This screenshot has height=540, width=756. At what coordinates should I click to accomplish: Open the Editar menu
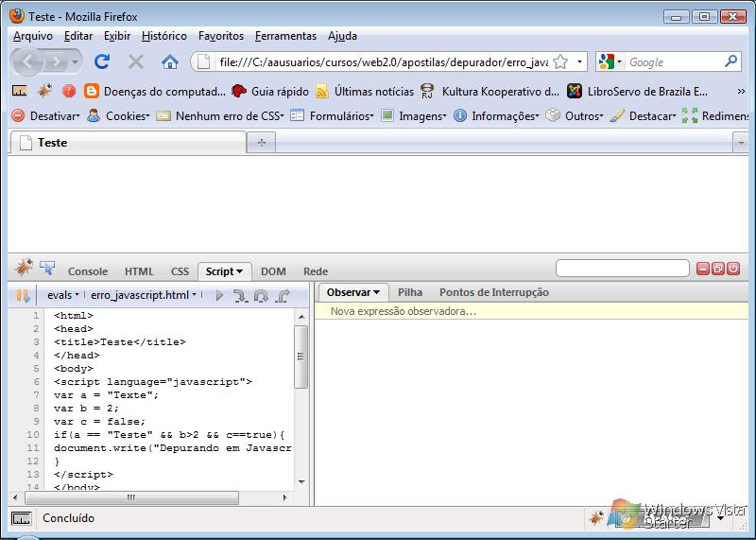pos(78,36)
